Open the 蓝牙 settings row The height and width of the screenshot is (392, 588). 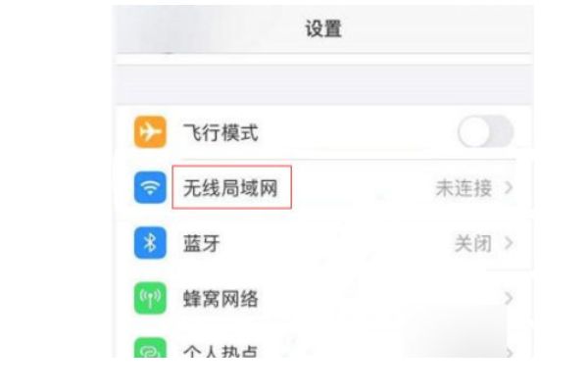[x=323, y=243]
